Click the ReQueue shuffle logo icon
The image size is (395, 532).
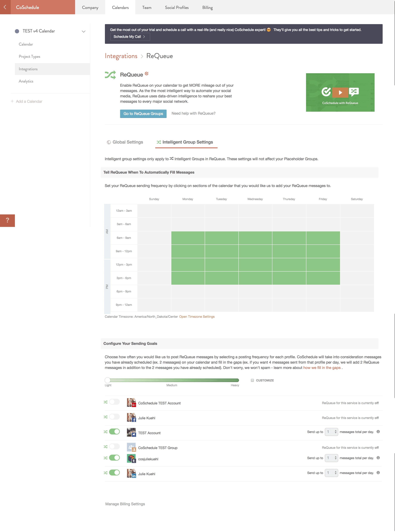click(110, 75)
